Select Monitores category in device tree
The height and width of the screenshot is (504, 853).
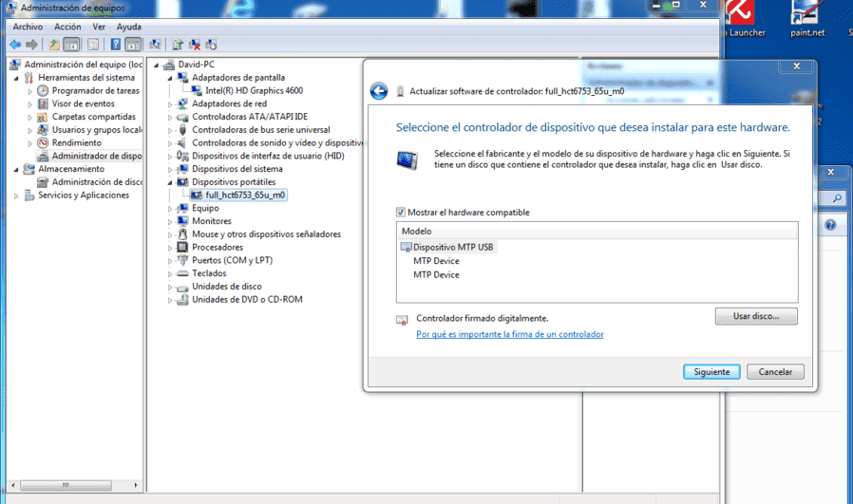(x=212, y=221)
